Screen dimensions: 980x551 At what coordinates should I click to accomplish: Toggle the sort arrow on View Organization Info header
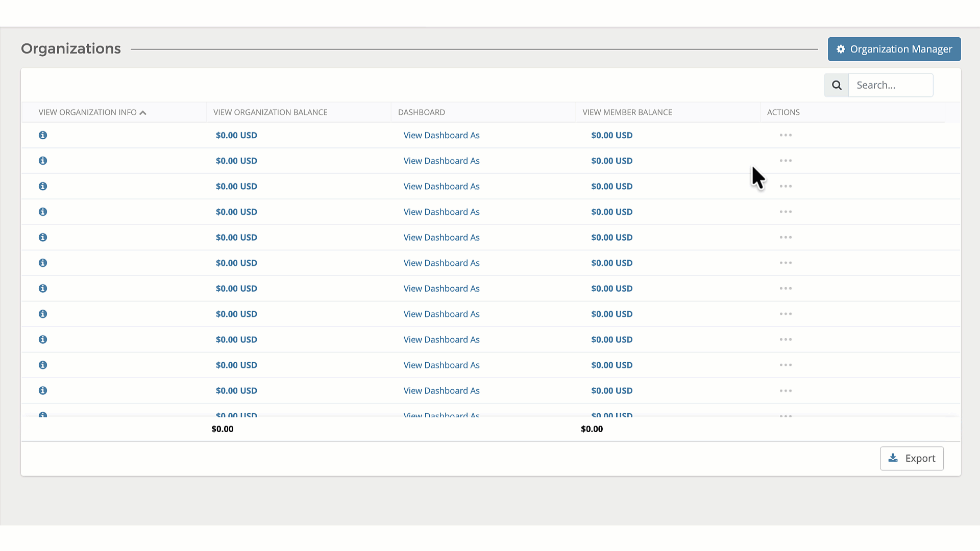[143, 112]
